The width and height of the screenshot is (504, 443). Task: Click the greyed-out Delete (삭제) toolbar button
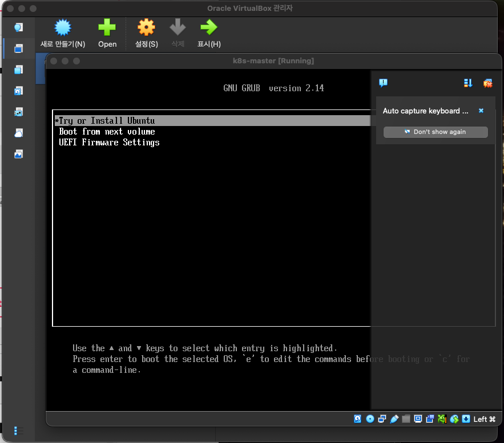coord(178,34)
